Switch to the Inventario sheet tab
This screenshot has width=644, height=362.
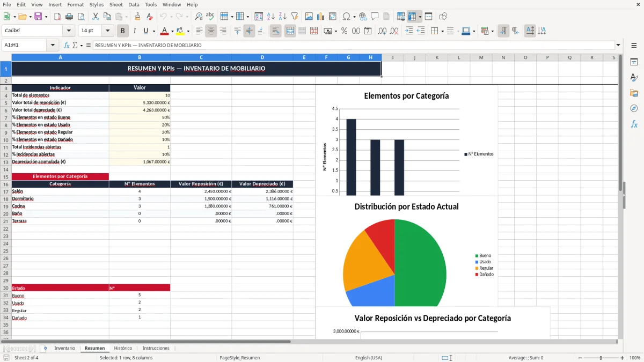[x=64, y=348]
